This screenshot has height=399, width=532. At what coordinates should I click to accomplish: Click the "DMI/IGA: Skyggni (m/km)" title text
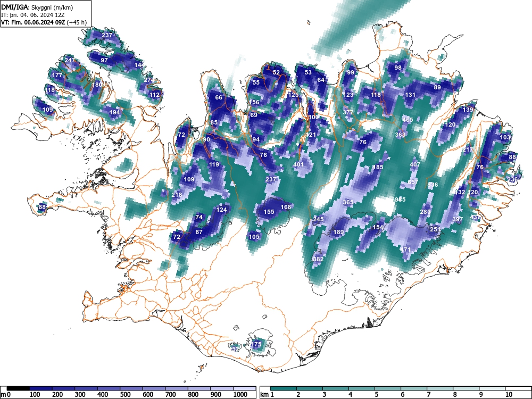pyautogui.click(x=37, y=7)
